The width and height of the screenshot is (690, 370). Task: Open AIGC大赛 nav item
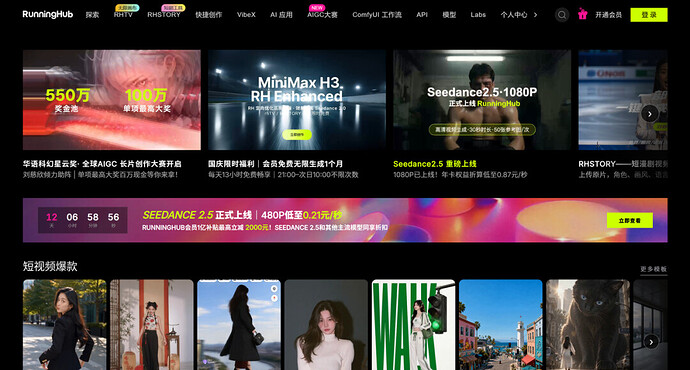[322, 15]
